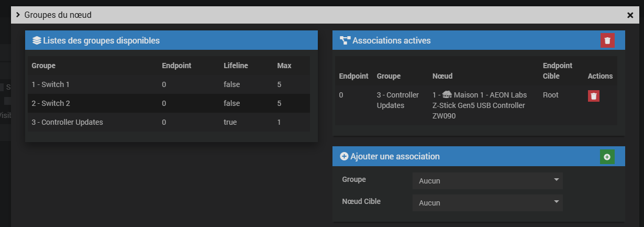Click the AEON Labs Z-Stick node entry
This screenshot has height=227, width=644.
click(x=479, y=105)
